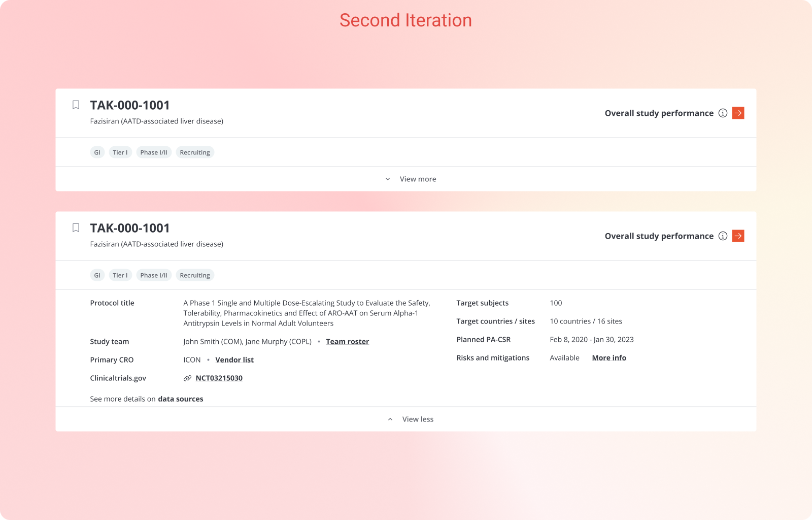Click the info icon on the expanded card's performance header
Image resolution: width=812 pixels, height=520 pixels.
(723, 236)
